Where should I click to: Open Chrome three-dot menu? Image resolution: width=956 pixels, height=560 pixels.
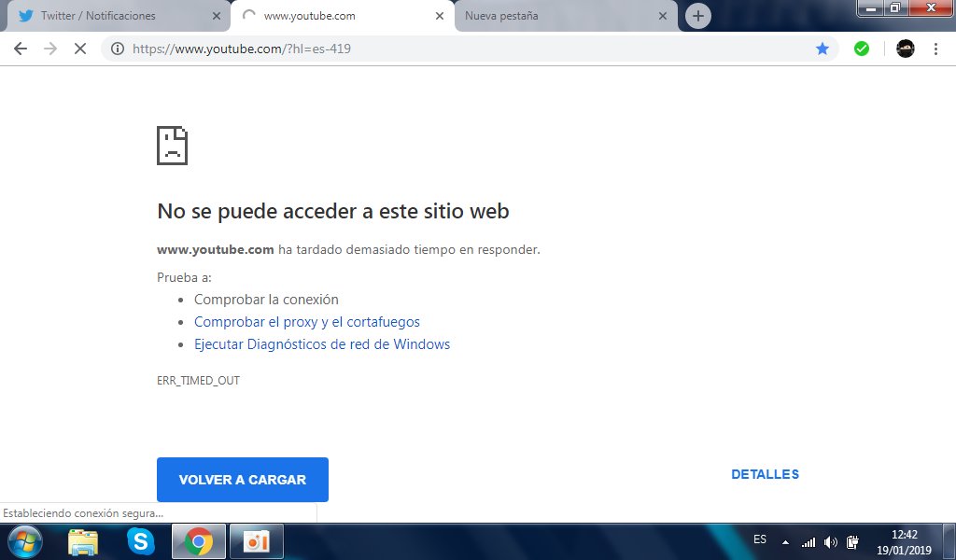tap(935, 49)
